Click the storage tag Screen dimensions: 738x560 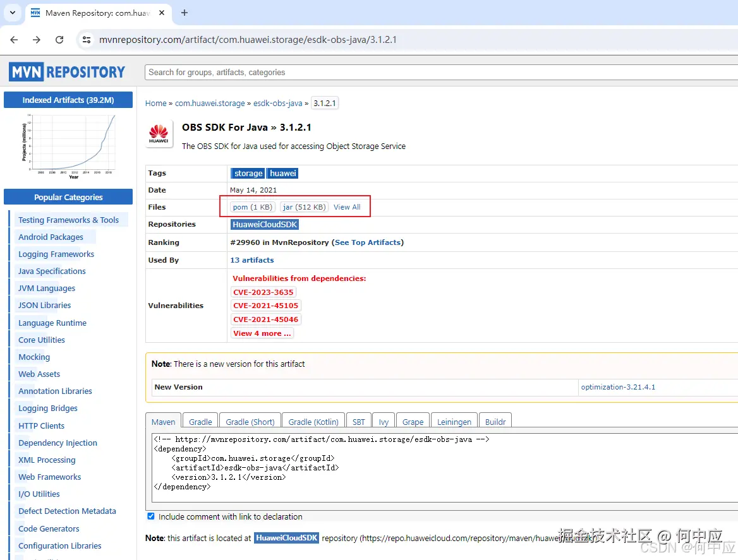tap(248, 173)
